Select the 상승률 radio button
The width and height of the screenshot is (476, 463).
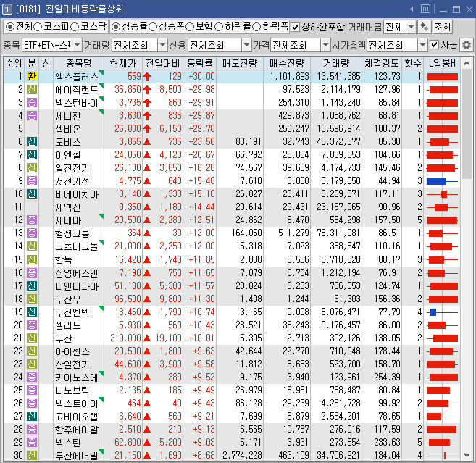pyautogui.click(x=116, y=27)
